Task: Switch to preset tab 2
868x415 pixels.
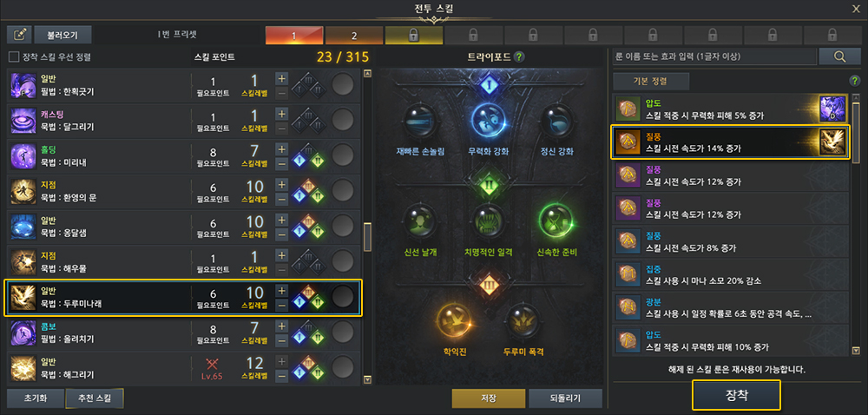Action: coord(354,35)
